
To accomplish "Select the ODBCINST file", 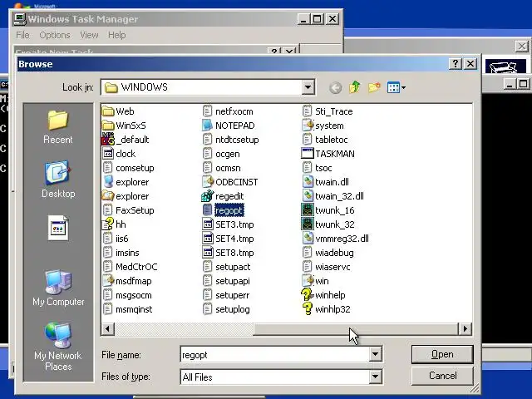I will pyautogui.click(x=230, y=182).
